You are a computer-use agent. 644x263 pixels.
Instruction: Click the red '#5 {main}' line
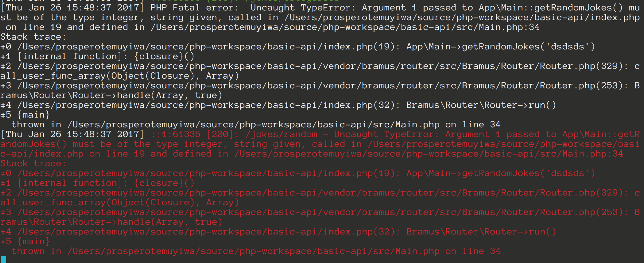(x=25, y=241)
